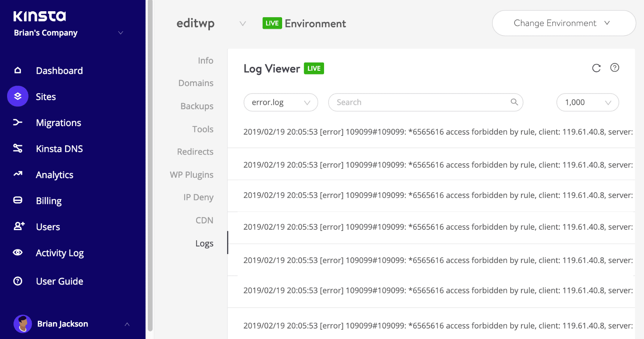Click the Change Environment button
Image resolution: width=644 pixels, height=339 pixels.
click(563, 23)
